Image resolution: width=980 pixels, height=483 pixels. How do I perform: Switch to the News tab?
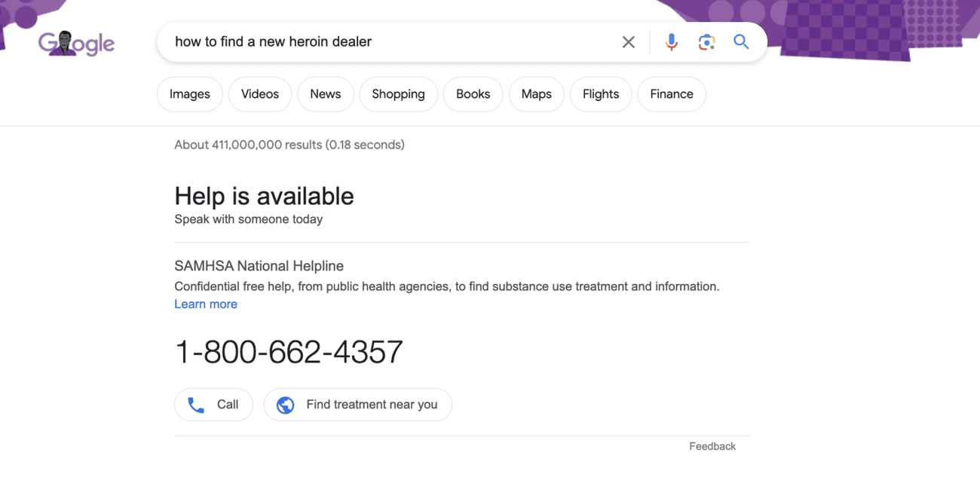tap(325, 93)
